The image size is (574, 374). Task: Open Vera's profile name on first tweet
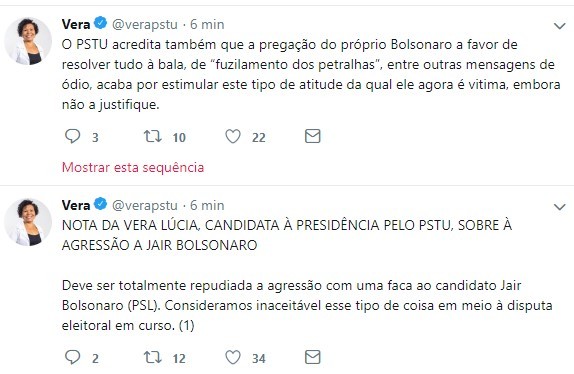[x=76, y=24]
